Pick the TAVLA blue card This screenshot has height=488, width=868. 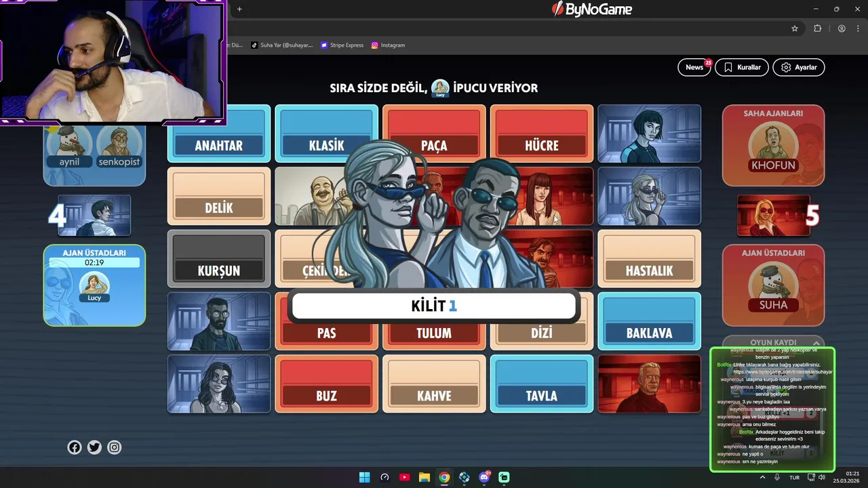[542, 384]
